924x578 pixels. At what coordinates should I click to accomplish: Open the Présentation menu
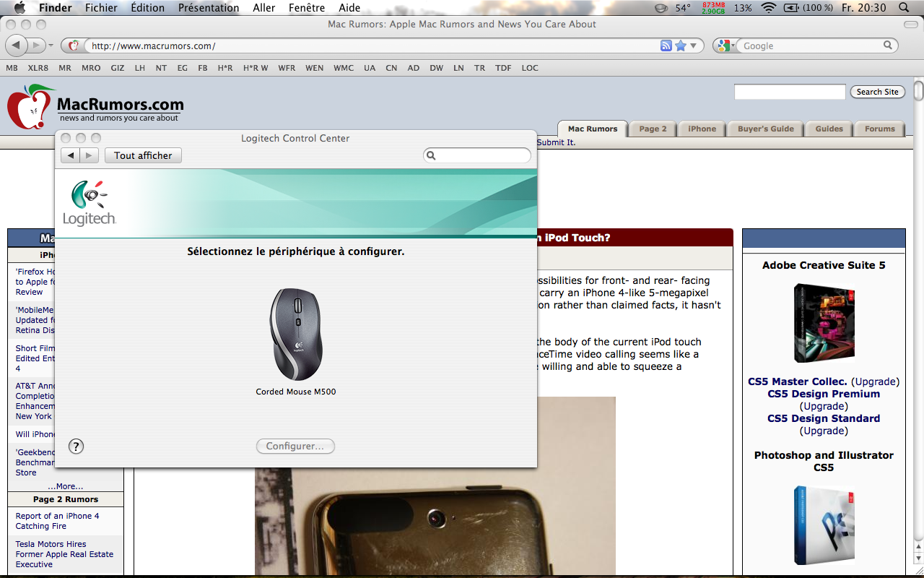[x=209, y=8]
